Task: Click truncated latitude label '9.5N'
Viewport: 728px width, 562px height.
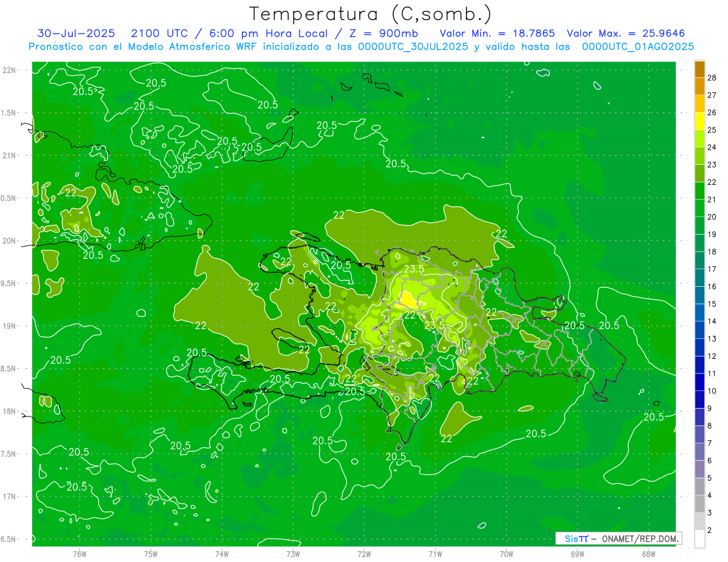Action: (8, 284)
